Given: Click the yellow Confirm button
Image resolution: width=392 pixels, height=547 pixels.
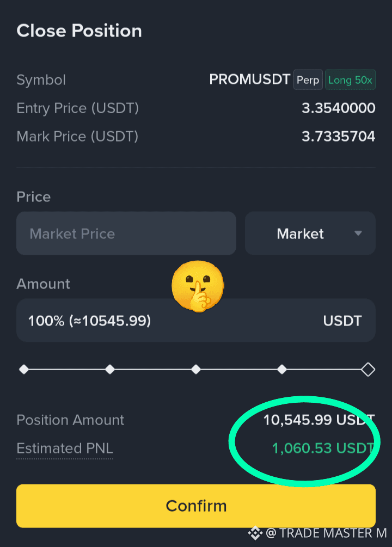Looking at the screenshot, I should pyautogui.click(x=196, y=506).
